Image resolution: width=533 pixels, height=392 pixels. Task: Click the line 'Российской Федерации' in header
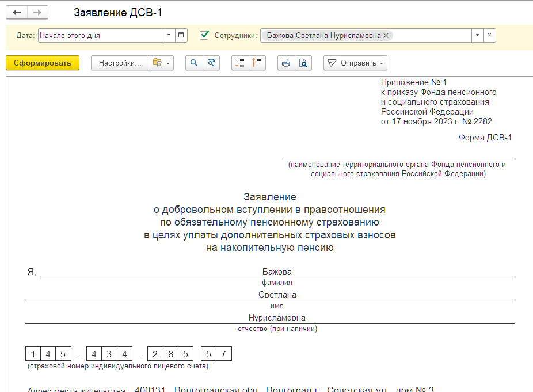pos(427,112)
